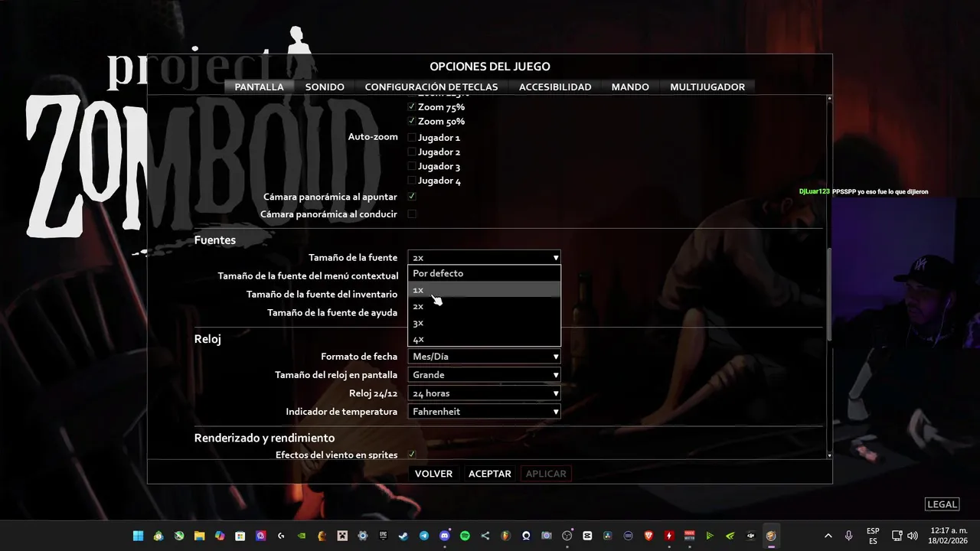Show hidden system tray icons chevron
This screenshot has width=980, height=551.
click(x=828, y=536)
